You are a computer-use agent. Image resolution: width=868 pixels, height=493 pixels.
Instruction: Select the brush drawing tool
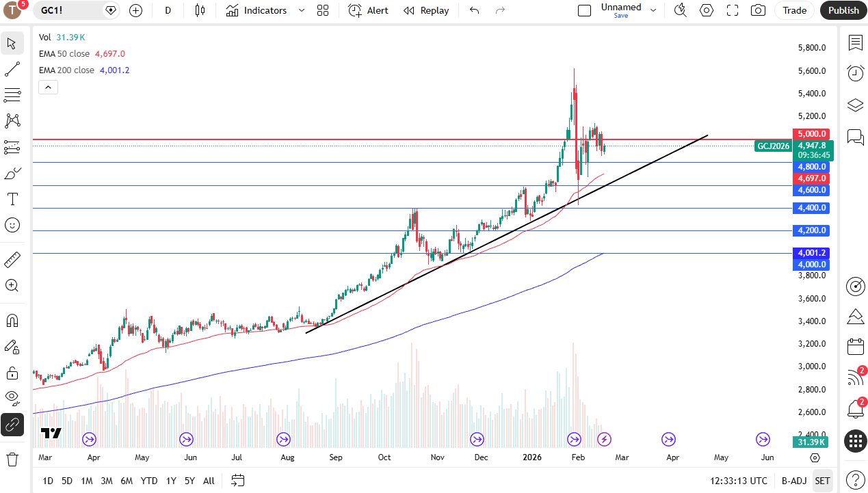12,173
